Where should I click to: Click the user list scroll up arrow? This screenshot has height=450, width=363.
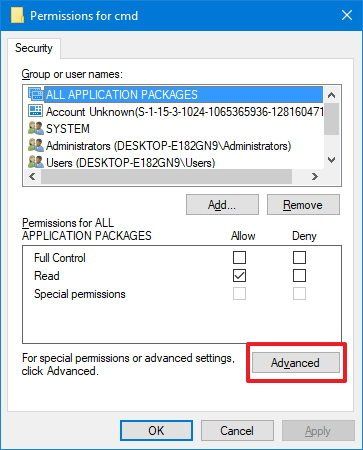pos(331,95)
